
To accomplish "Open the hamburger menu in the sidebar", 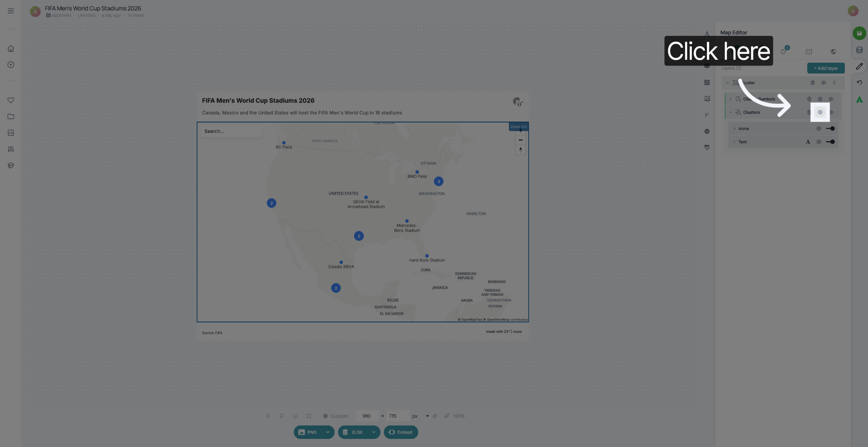I will click(11, 11).
